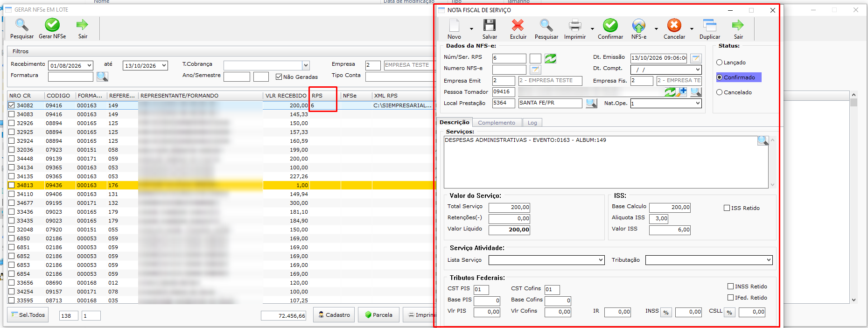Image resolution: width=868 pixels, height=328 pixels.
Task: Expand the T.Cobrança dropdown
Action: click(306, 65)
